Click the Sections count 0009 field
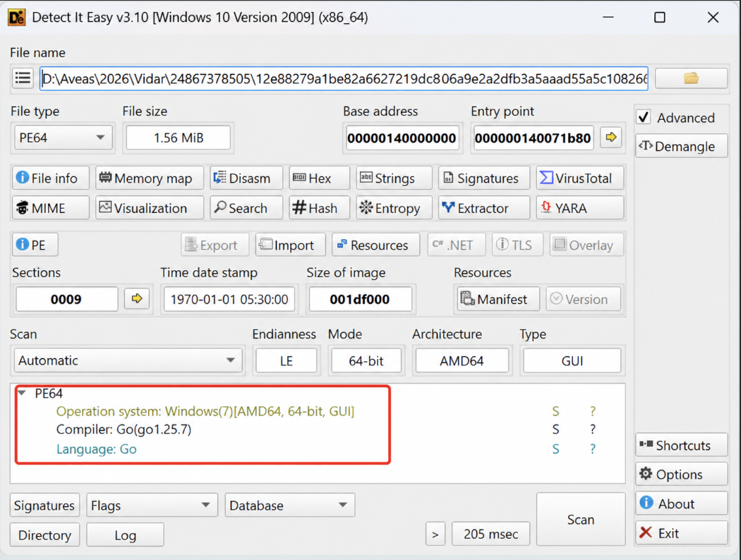This screenshot has height=560, width=741. click(66, 299)
